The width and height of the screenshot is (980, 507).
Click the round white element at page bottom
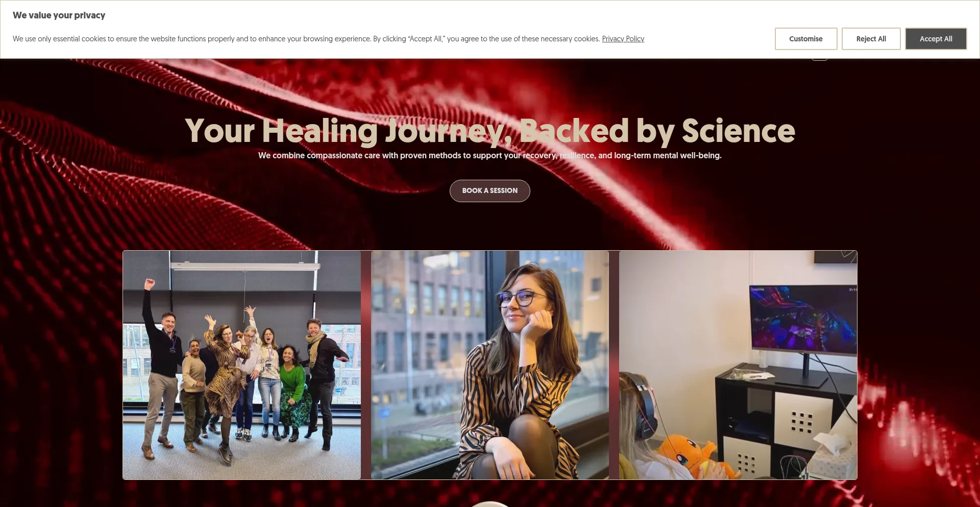point(489,504)
